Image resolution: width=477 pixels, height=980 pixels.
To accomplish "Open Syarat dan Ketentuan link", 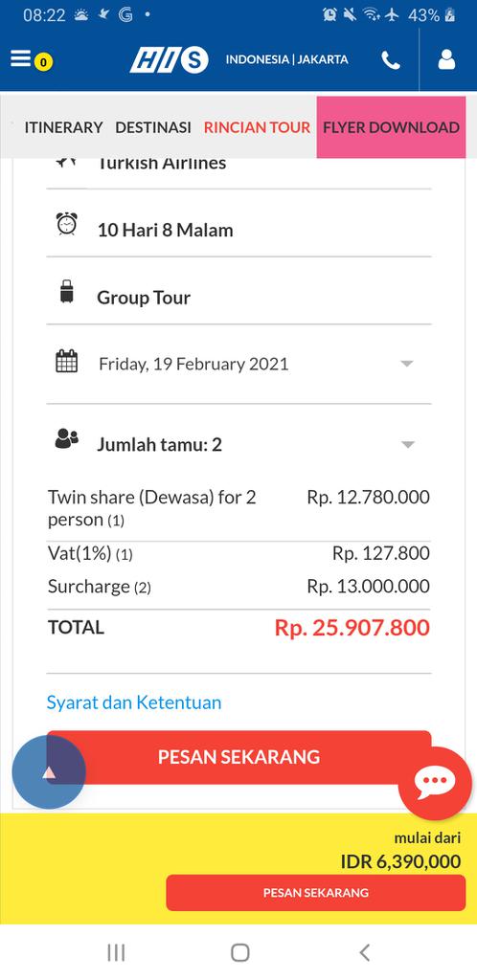I will coord(134,702).
